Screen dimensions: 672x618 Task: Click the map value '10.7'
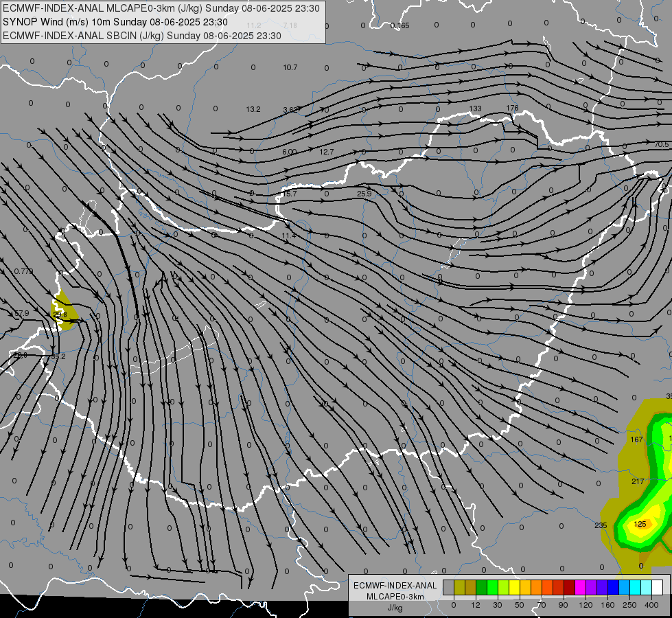(290, 67)
